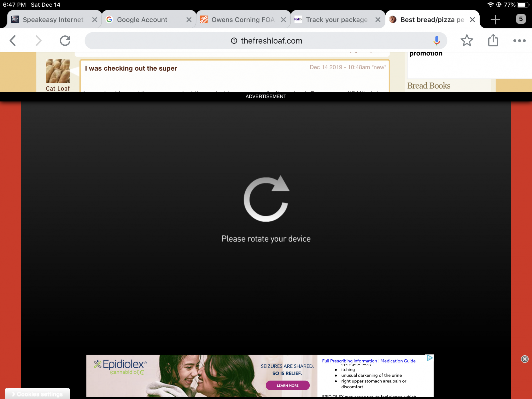Click the AdChoices icon on Epidiolex banner

[429, 358]
